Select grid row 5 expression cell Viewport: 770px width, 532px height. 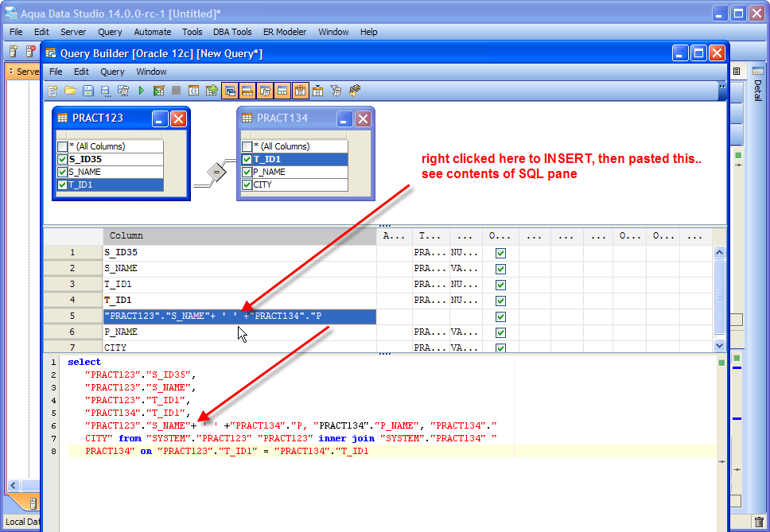(x=239, y=316)
